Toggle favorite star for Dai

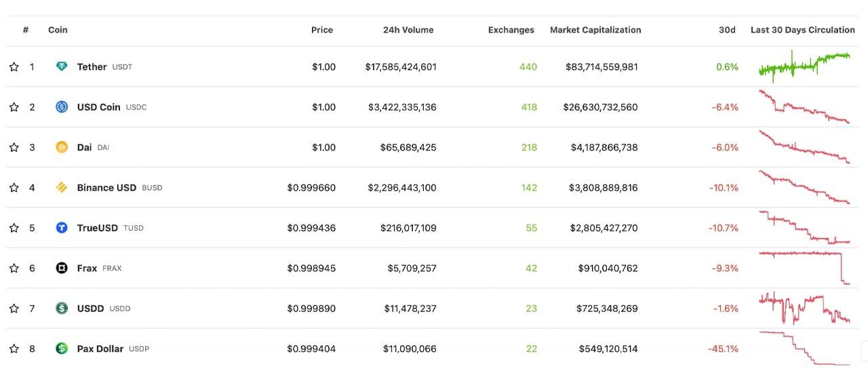[x=14, y=147]
